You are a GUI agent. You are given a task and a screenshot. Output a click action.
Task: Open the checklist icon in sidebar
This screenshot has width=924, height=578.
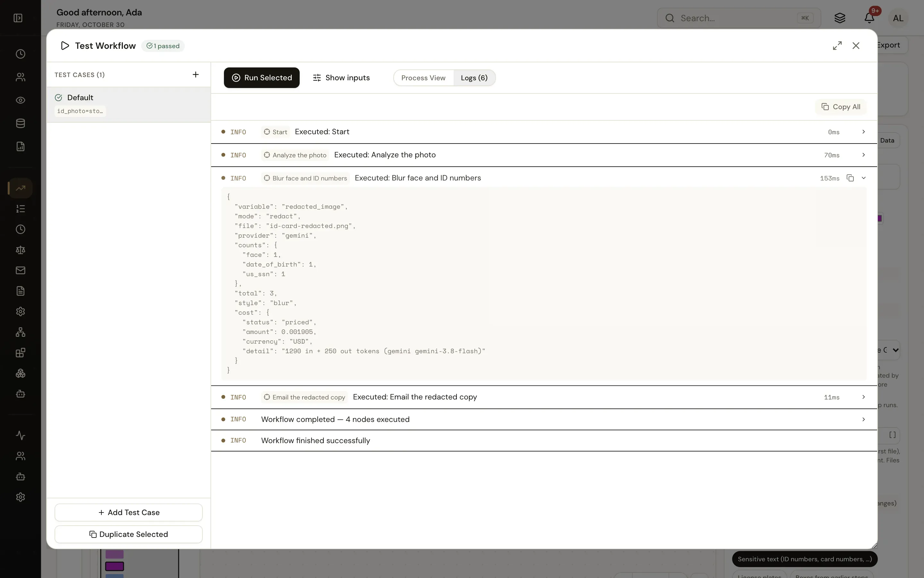click(21, 209)
